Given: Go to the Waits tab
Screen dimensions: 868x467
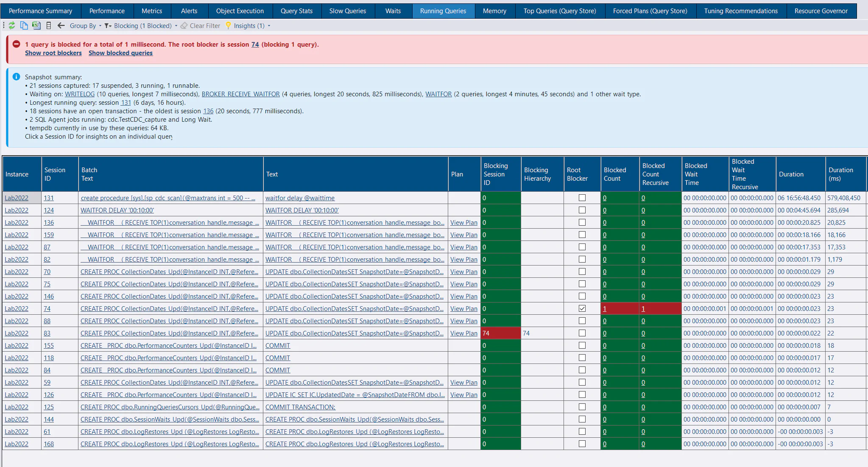Looking at the screenshot, I should [x=393, y=11].
